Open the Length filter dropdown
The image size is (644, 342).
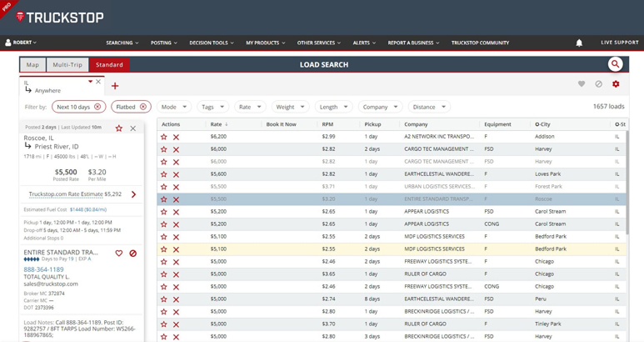(x=333, y=107)
